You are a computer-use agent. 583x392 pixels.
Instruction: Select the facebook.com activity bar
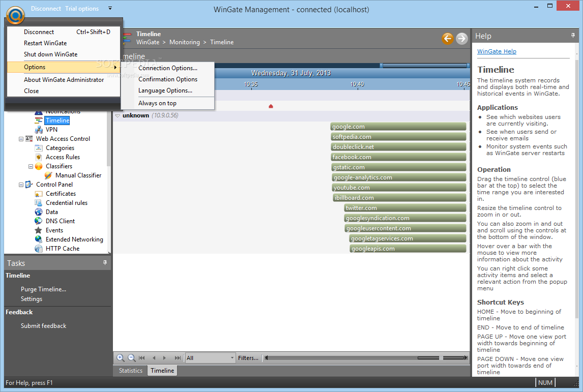(x=398, y=157)
